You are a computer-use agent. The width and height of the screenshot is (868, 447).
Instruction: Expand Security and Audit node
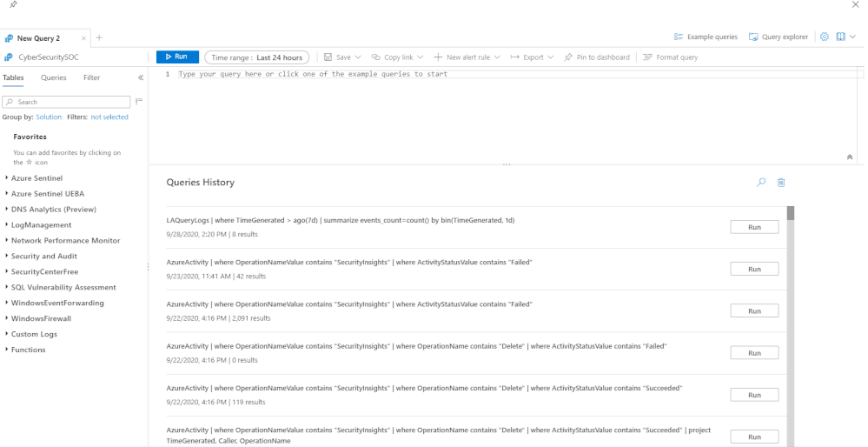(x=6, y=256)
